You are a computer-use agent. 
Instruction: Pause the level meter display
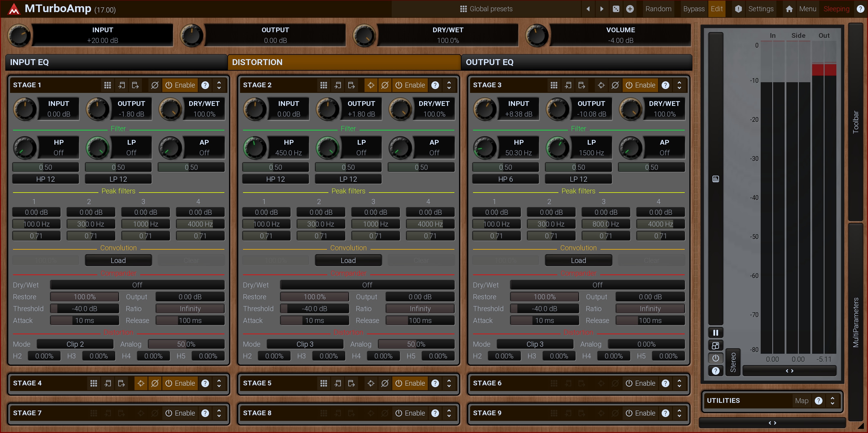click(715, 333)
